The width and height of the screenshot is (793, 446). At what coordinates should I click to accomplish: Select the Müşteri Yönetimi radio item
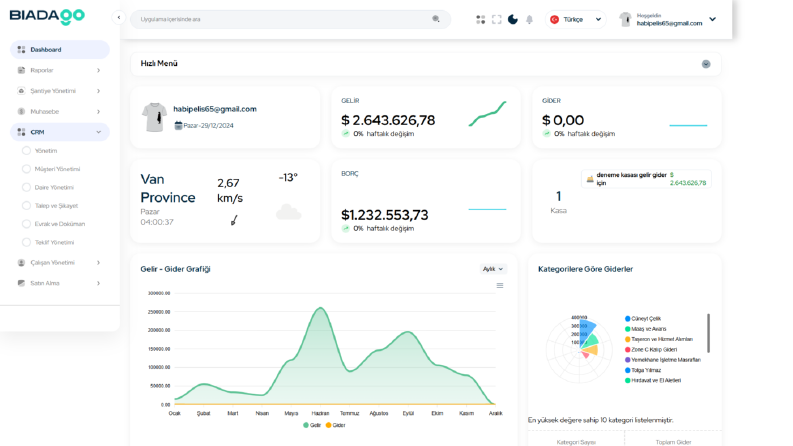click(x=26, y=169)
